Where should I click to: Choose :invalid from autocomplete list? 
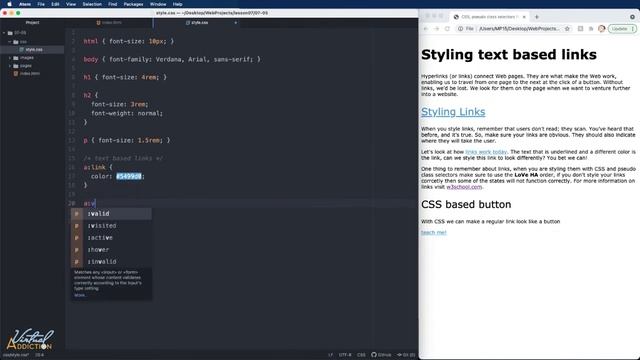111,262
